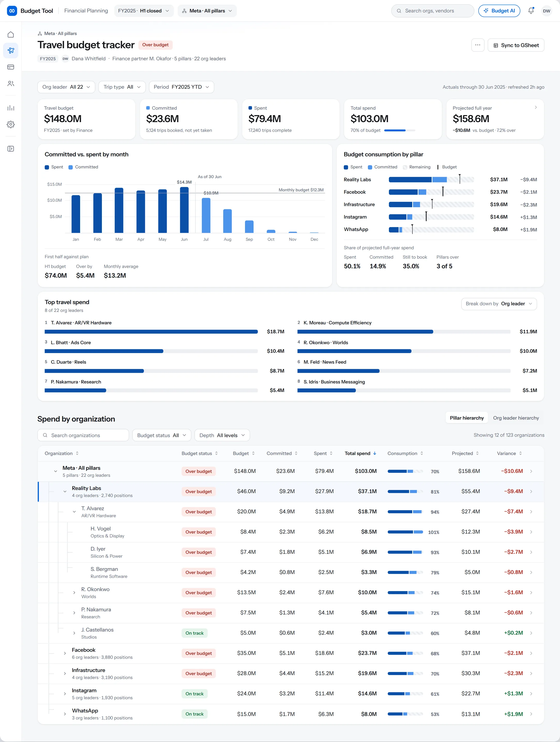Expand the R. Okonkwo Worlds row
The height and width of the screenshot is (742, 560).
click(x=74, y=592)
